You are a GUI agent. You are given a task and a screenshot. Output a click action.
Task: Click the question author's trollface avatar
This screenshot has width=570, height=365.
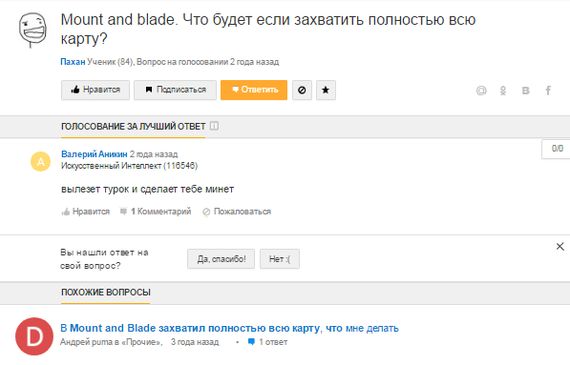tap(33, 30)
